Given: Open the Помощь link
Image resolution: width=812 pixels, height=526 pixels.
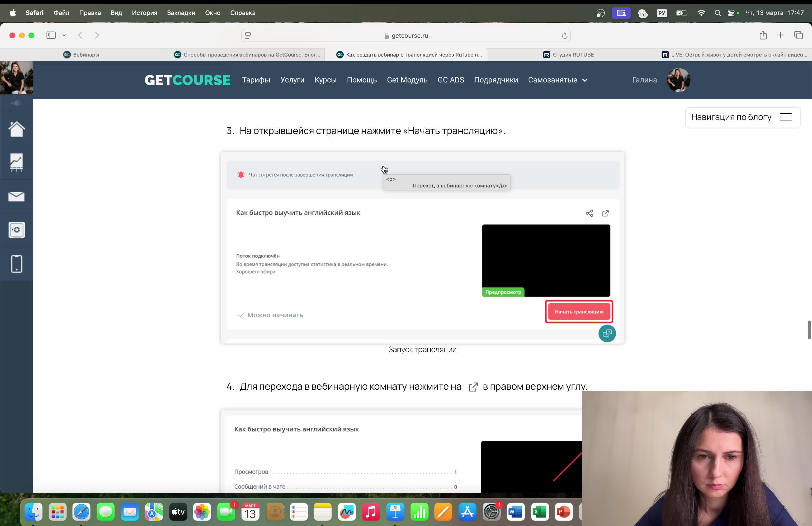Looking at the screenshot, I should point(362,80).
